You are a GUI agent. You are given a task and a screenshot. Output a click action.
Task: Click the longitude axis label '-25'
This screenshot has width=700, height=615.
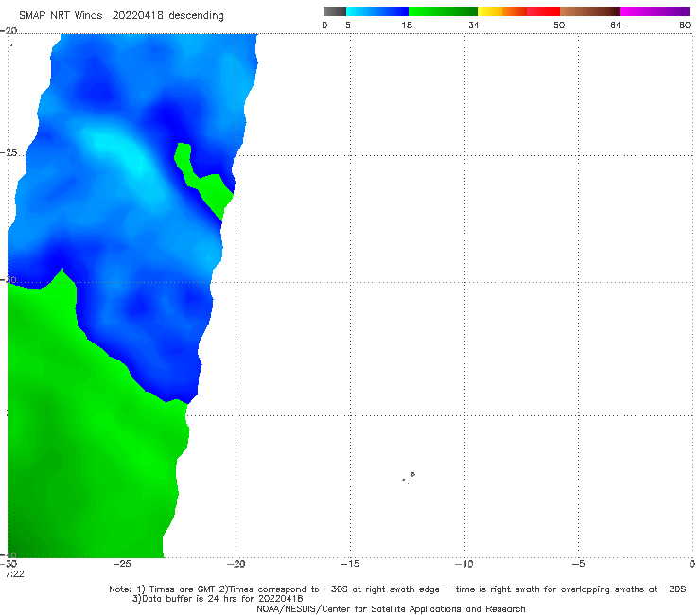point(122,564)
